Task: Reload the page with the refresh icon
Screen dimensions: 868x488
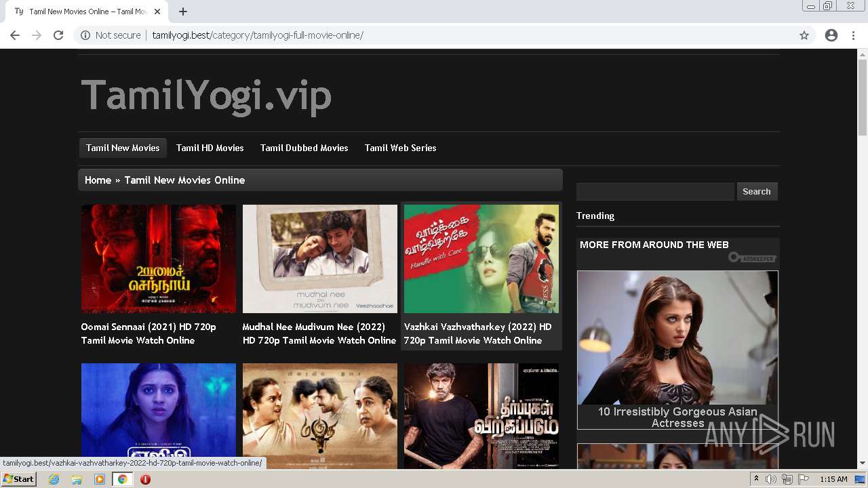Action: (x=58, y=35)
